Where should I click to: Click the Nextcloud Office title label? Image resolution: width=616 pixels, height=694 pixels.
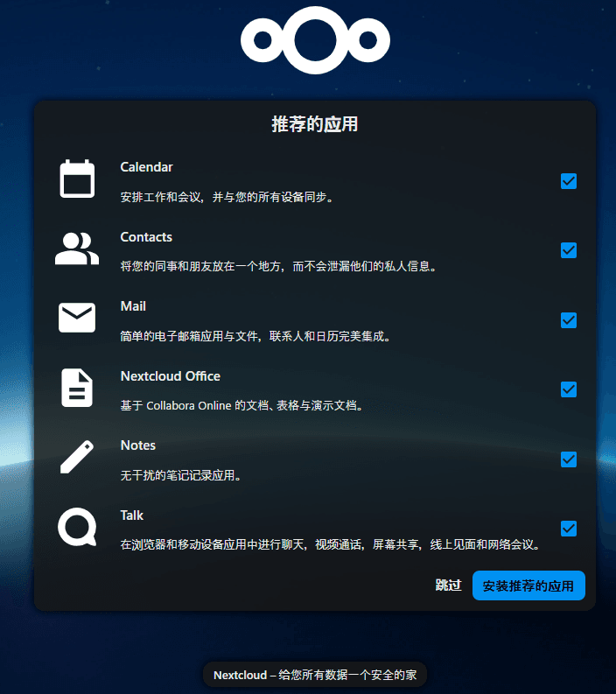170,376
